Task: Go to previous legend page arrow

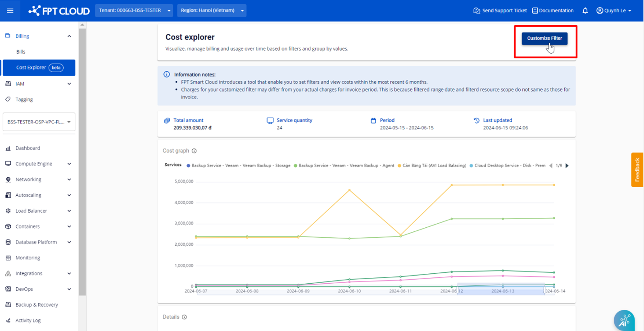Action: click(x=550, y=165)
